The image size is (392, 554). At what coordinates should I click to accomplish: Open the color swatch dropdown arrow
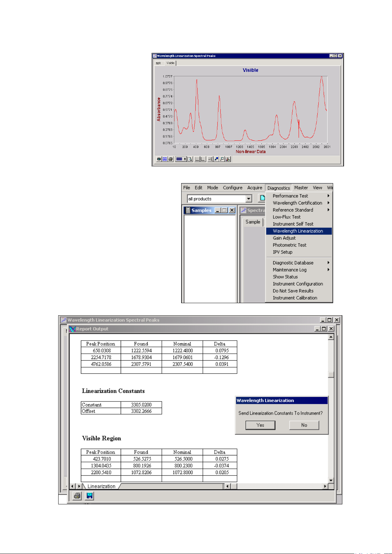[185, 159]
